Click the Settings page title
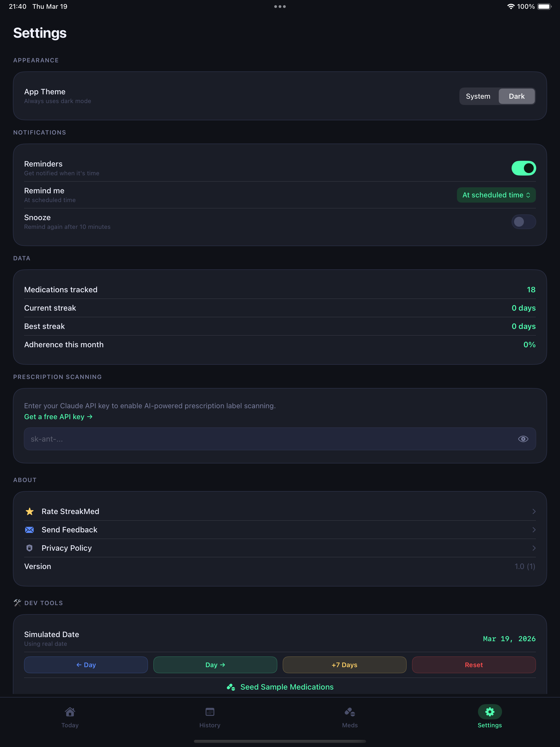The image size is (560, 747). 40,33
